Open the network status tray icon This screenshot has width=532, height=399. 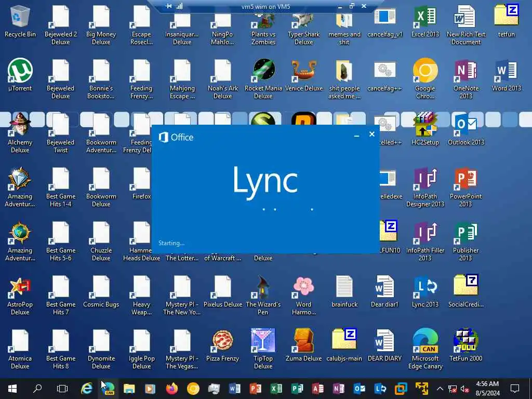453,389
